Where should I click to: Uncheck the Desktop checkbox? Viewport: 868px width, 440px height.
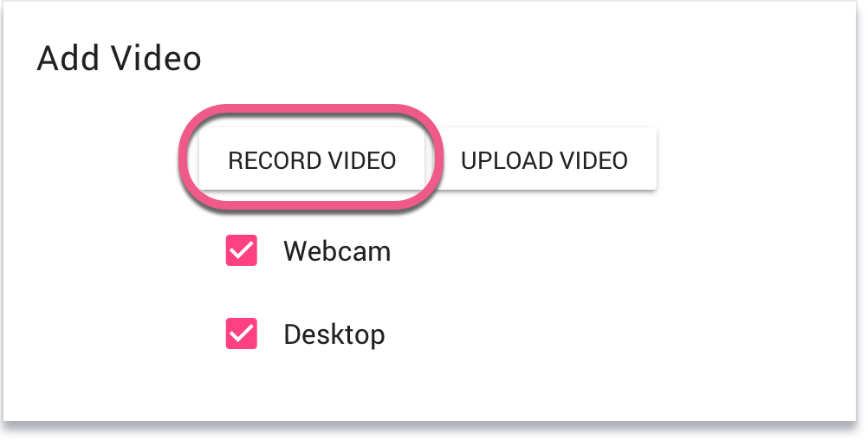point(242,333)
